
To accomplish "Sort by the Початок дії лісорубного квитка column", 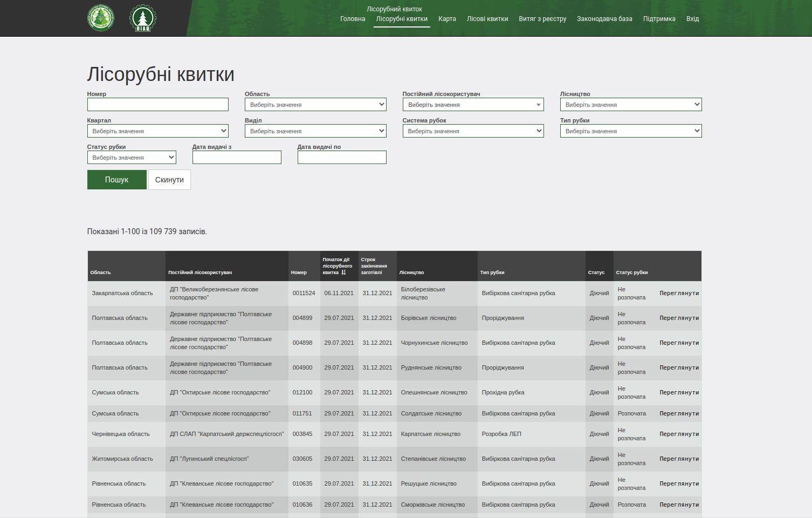I will coord(338,266).
